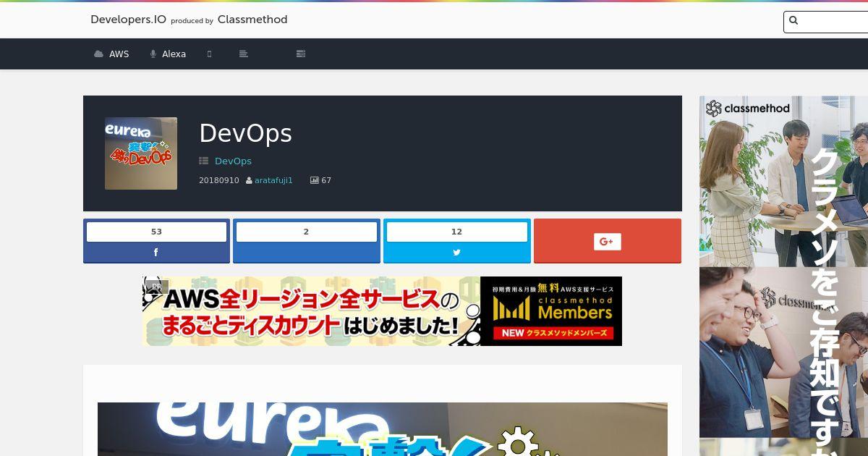Screen dimensions: 868x456
Task: Click the list icon beside DevOps category
Action: click(204, 161)
